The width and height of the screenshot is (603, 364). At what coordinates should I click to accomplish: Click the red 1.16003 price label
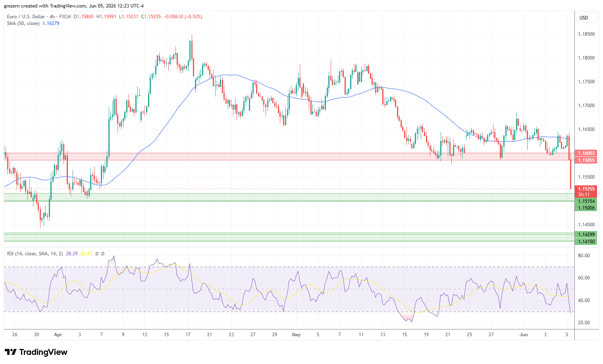tap(586, 153)
